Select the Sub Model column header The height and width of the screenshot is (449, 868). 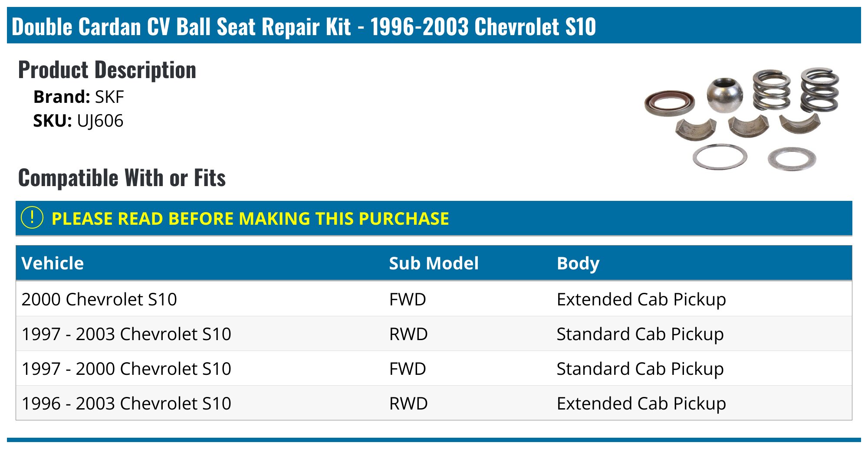434,263
